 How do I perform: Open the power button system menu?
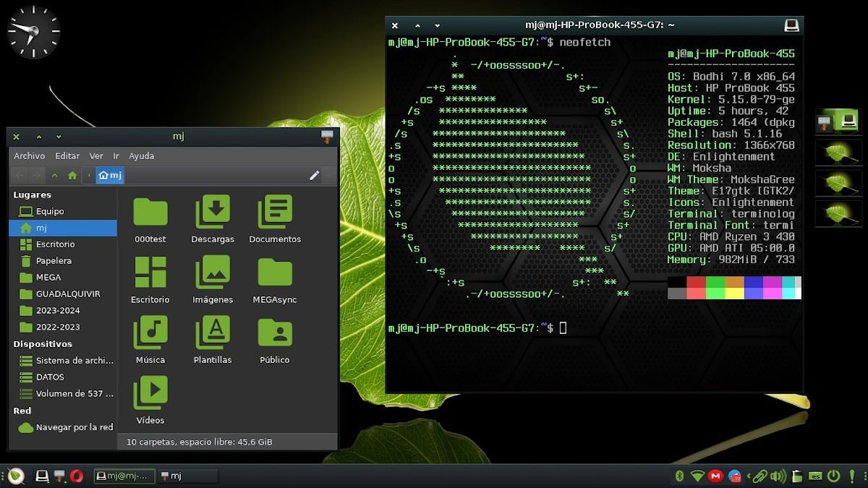click(x=834, y=476)
